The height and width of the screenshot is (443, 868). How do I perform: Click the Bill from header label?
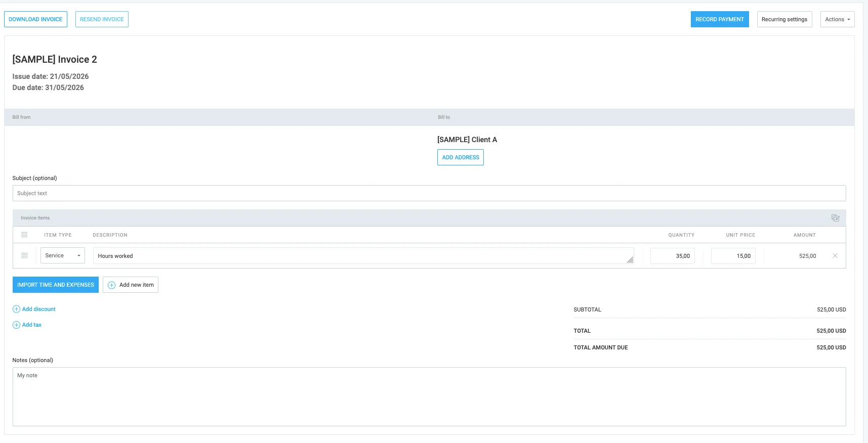point(21,117)
